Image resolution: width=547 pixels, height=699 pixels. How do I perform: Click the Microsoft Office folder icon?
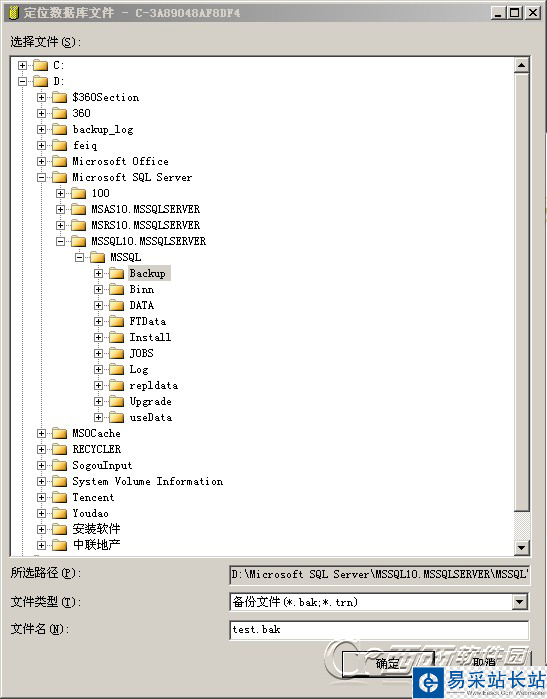pos(59,161)
